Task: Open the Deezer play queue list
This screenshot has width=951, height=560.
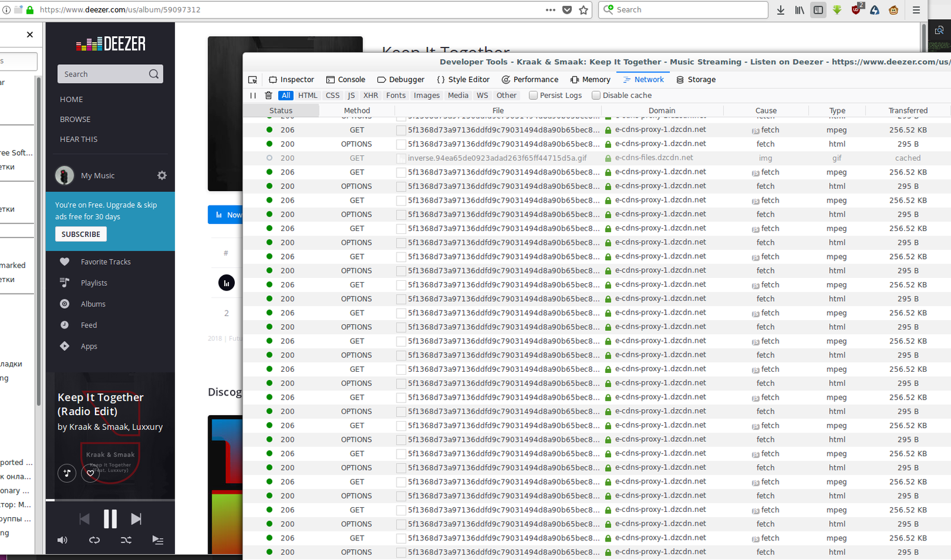Action: tap(158, 540)
